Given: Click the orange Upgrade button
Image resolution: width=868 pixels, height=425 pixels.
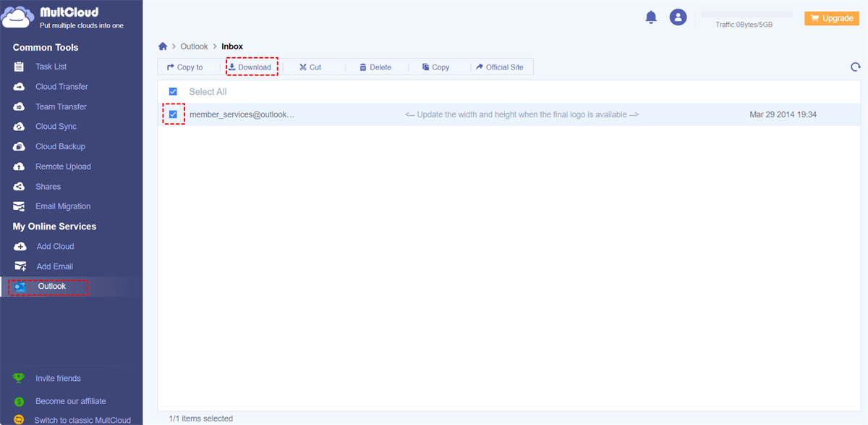Looking at the screenshot, I should [x=832, y=18].
